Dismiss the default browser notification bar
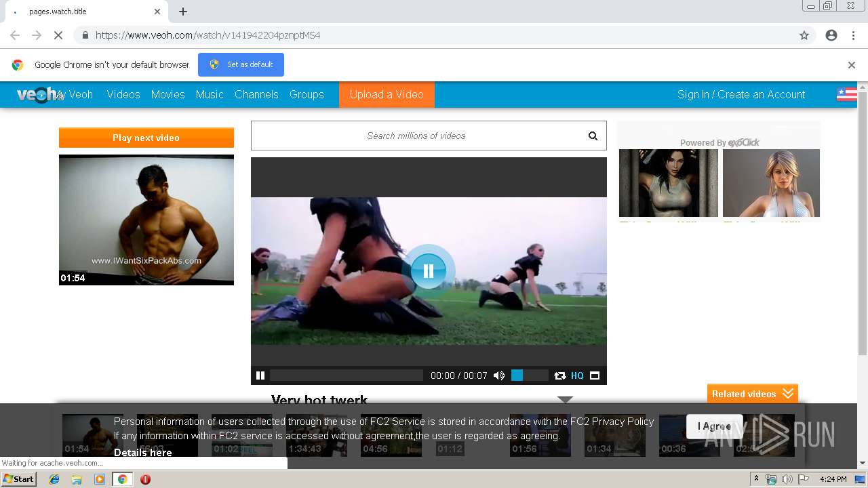Image resolution: width=868 pixels, height=488 pixels. coord(851,65)
